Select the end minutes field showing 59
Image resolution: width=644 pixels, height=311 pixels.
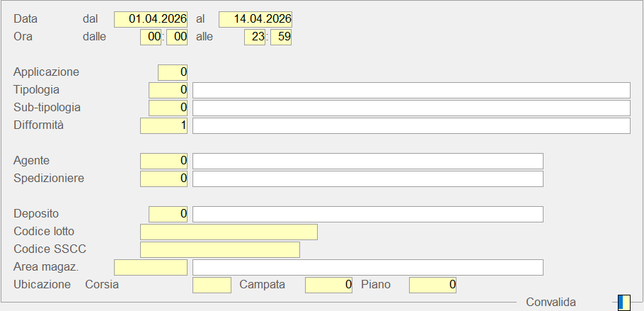[281, 37]
